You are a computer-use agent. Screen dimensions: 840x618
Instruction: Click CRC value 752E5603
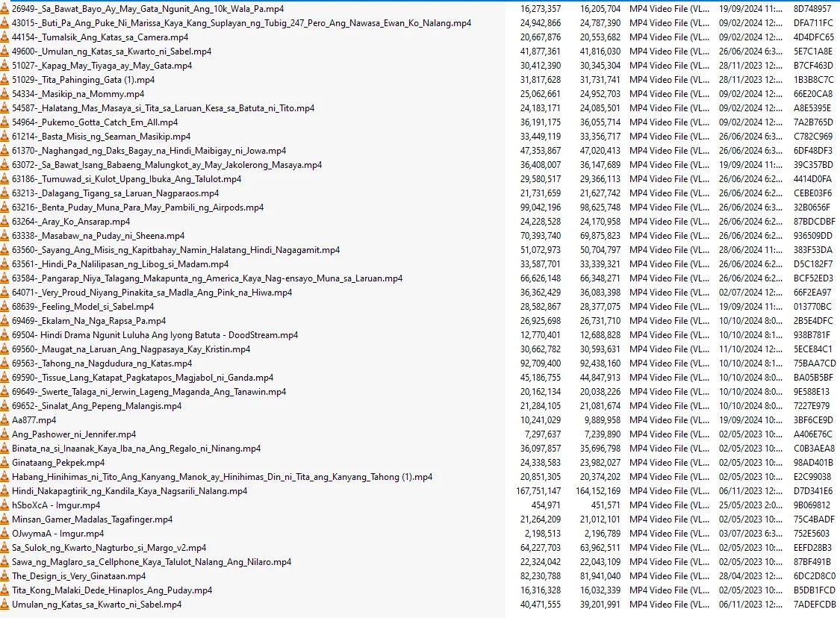(812, 534)
